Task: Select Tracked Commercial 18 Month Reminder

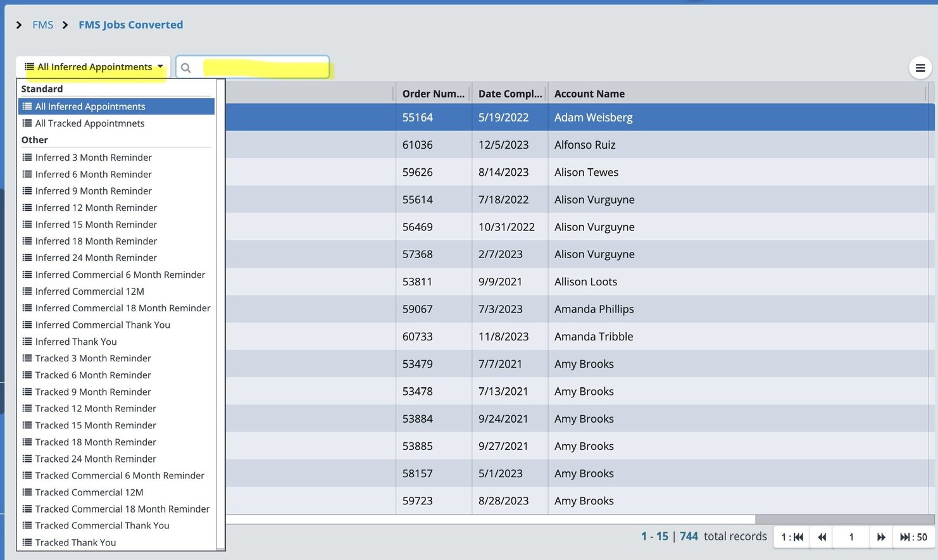Action: 116,509
